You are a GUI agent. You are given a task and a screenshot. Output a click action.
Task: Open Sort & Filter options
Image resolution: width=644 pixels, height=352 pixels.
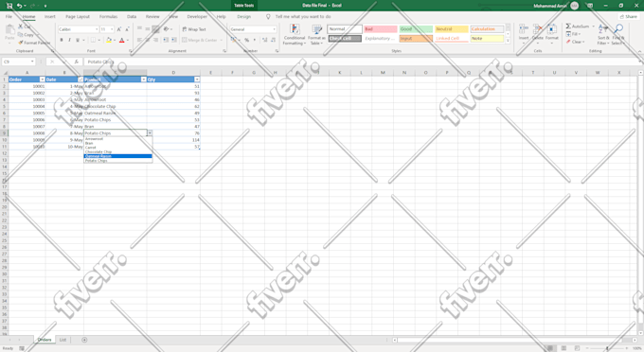(602, 34)
